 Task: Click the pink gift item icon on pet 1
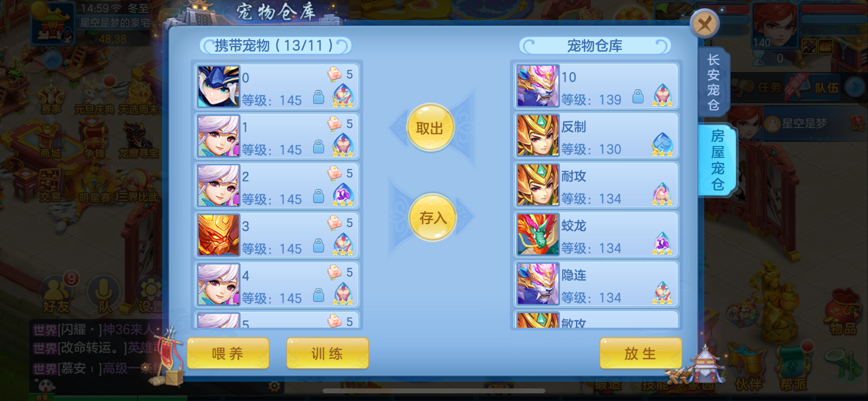click(335, 124)
